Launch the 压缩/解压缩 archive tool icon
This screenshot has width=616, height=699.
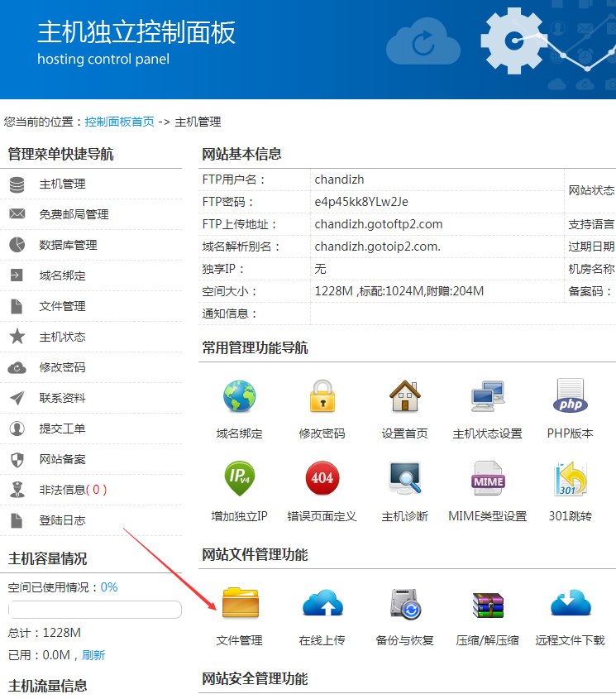coord(488,604)
